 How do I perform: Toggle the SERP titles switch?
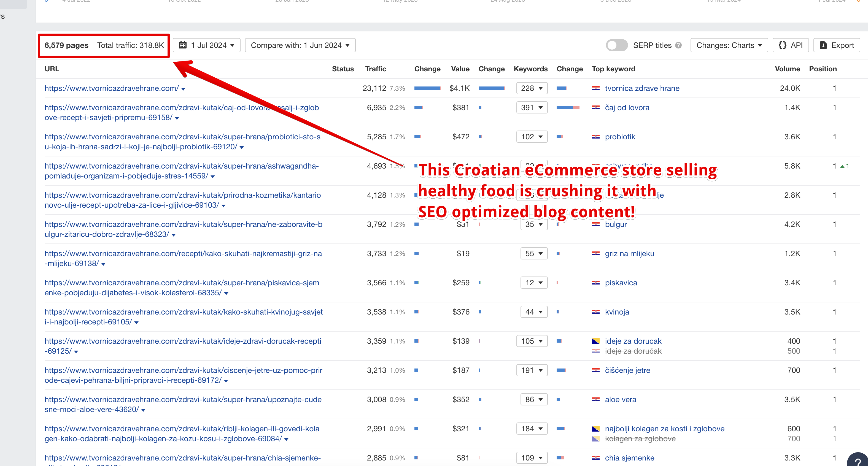pyautogui.click(x=616, y=45)
